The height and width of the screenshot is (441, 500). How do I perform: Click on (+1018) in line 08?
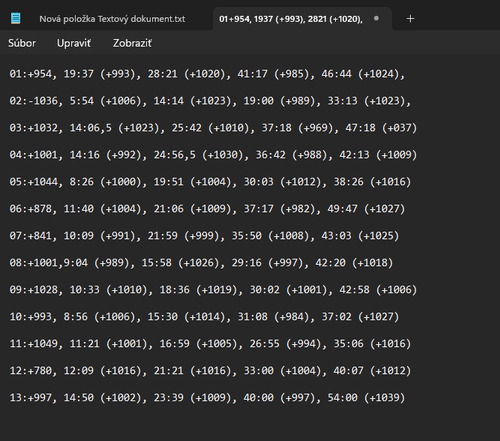(x=373, y=263)
